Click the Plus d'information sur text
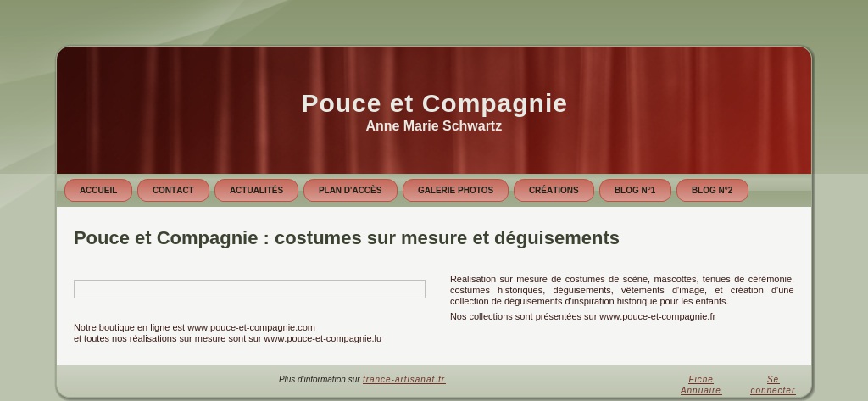The height and width of the screenshot is (401, 868). (320, 380)
